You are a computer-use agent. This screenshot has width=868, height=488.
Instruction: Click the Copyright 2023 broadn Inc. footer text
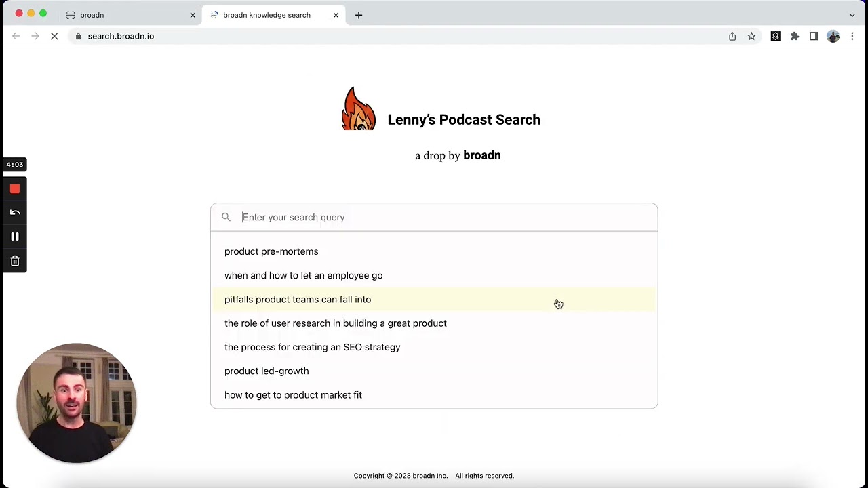tap(401, 476)
